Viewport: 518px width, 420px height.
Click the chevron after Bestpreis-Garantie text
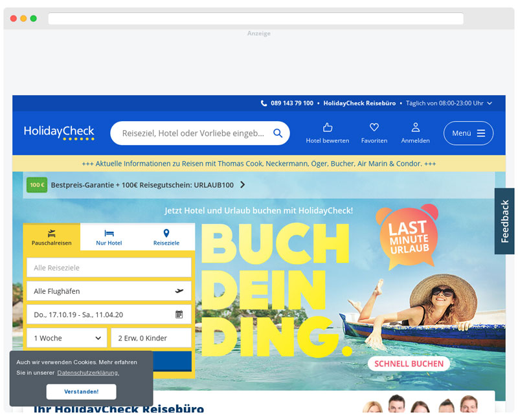click(x=242, y=184)
